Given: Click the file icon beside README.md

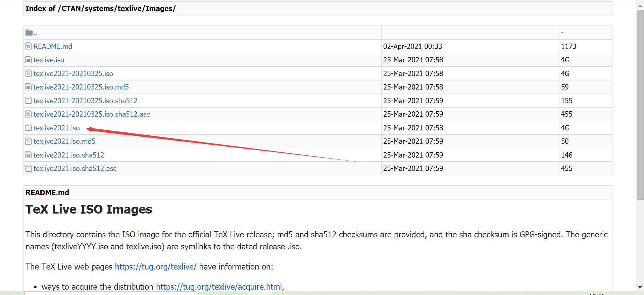Looking at the screenshot, I should click(x=29, y=46).
